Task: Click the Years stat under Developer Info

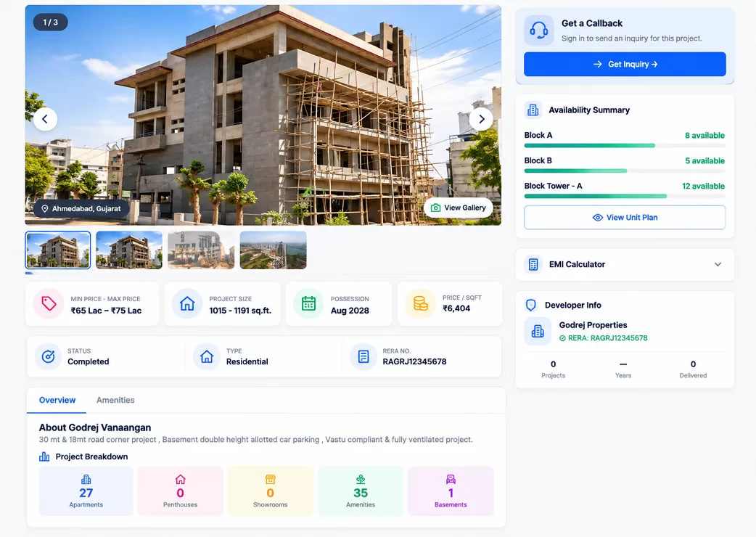Action: [x=623, y=369]
